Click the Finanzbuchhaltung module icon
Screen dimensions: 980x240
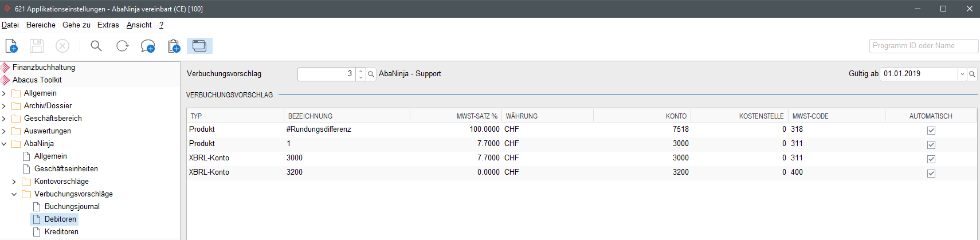(6, 68)
